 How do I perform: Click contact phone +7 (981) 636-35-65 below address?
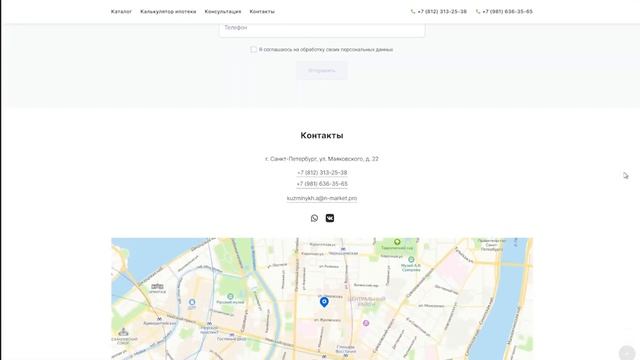[322, 184]
